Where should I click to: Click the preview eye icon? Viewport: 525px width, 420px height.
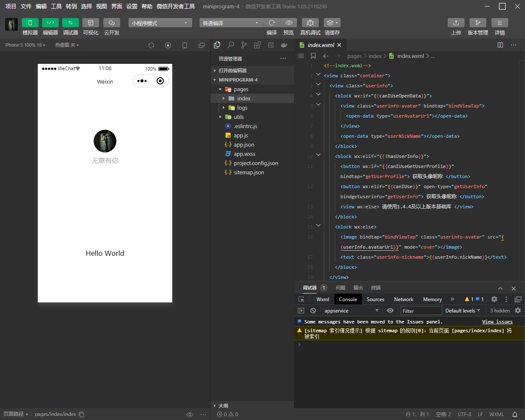[289, 23]
